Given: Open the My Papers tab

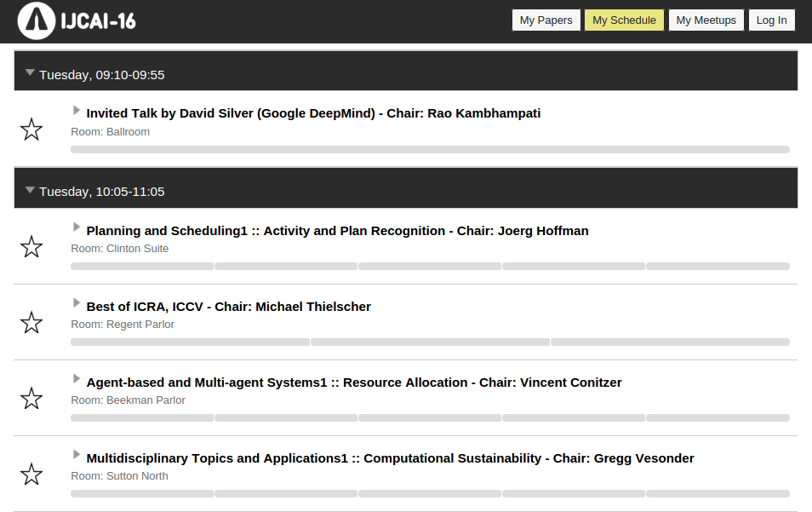Looking at the screenshot, I should coord(546,20).
